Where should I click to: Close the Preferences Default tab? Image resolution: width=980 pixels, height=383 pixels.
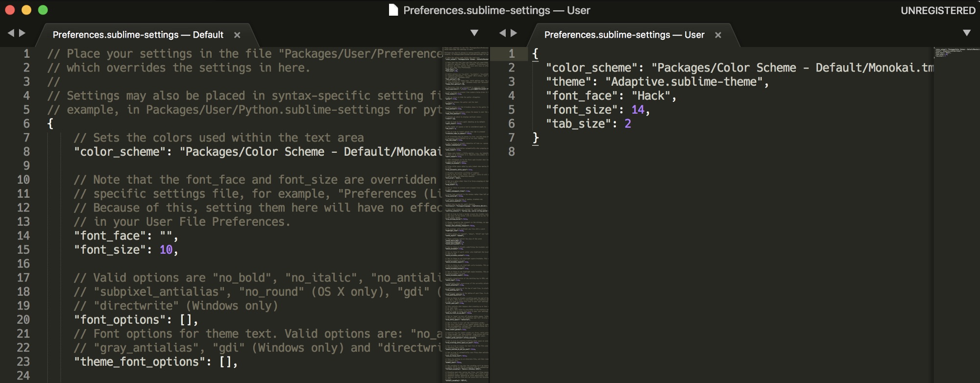point(237,35)
